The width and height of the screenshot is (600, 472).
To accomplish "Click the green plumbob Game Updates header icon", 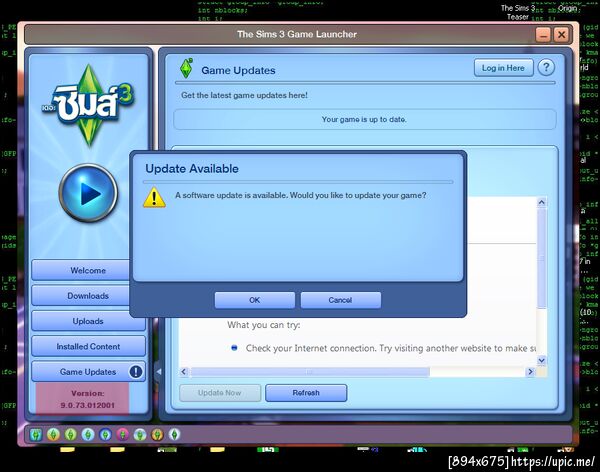I will (x=186, y=69).
